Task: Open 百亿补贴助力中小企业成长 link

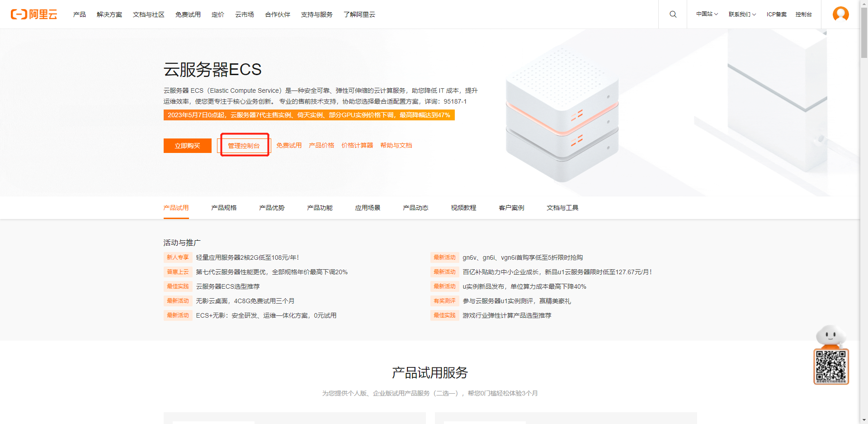Action: [557, 272]
